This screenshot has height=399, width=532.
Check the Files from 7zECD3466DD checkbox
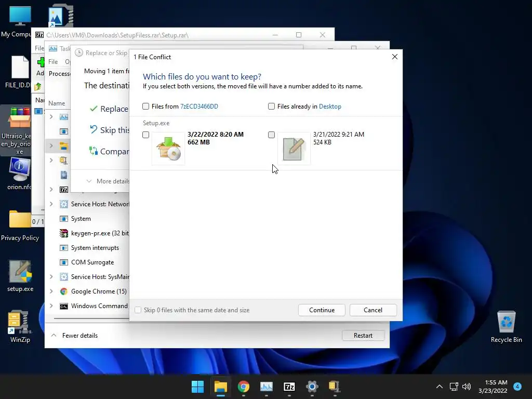(x=145, y=106)
